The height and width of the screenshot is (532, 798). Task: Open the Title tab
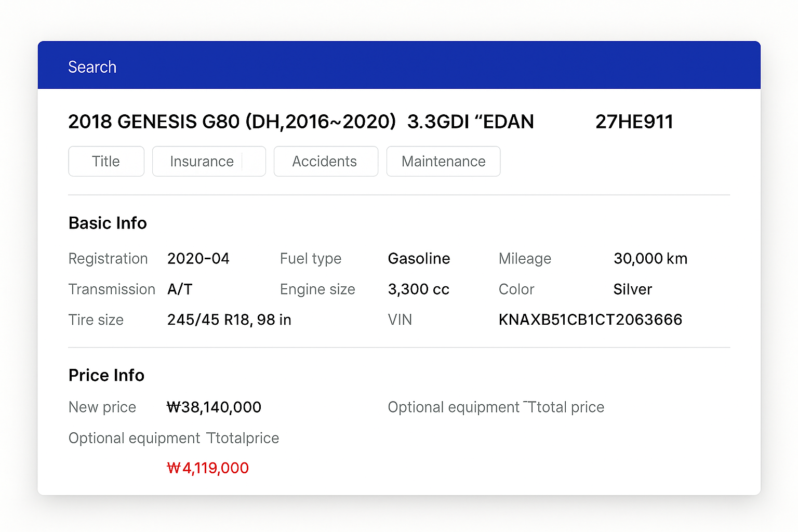(106, 162)
